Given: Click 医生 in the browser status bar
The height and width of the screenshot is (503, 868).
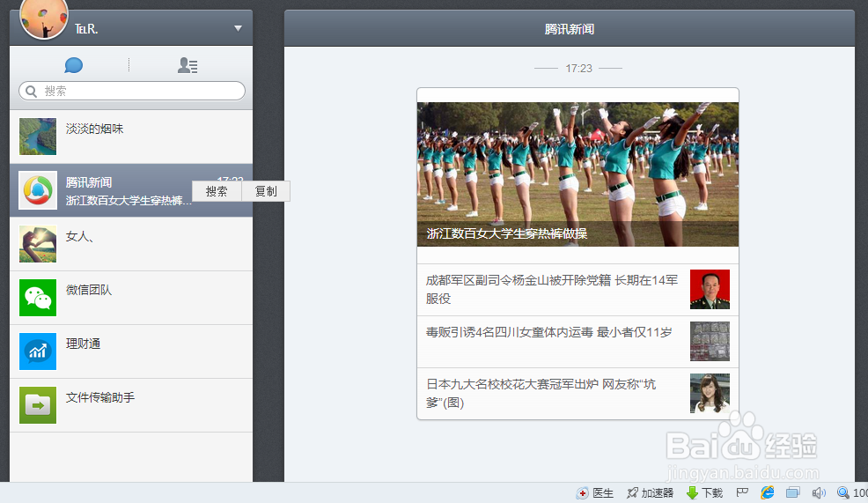Looking at the screenshot, I should pyautogui.click(x=596, y=493).
